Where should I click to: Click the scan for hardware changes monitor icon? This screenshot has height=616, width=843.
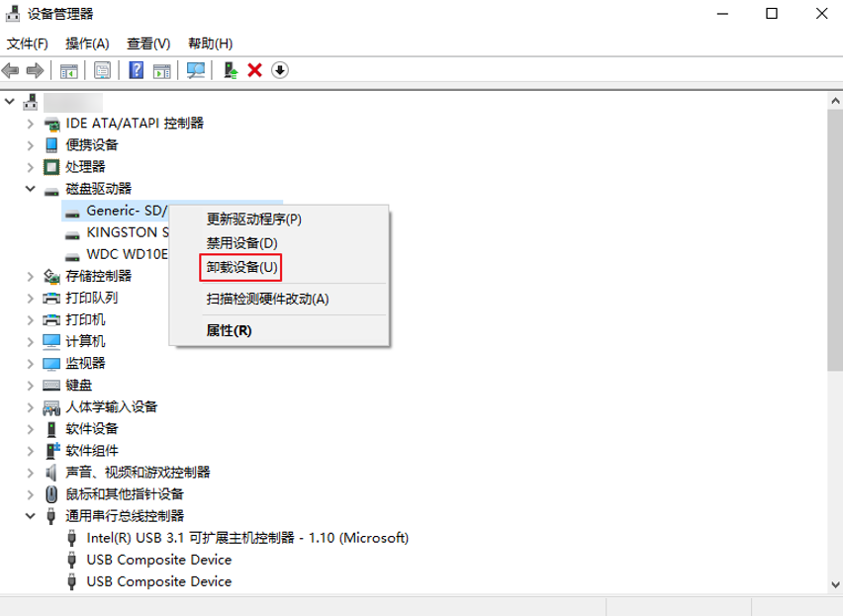pos(196,70)
